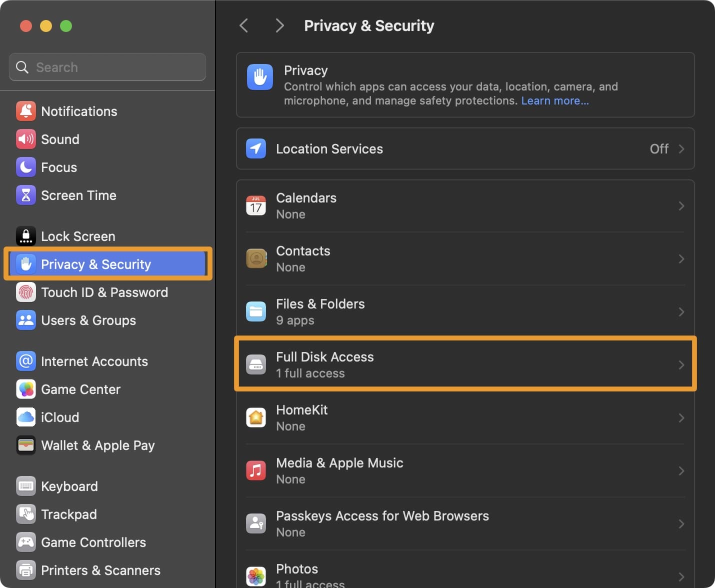Click "None" under Calendars
This screenshot has height=588, width=715.
coord(290,214)
